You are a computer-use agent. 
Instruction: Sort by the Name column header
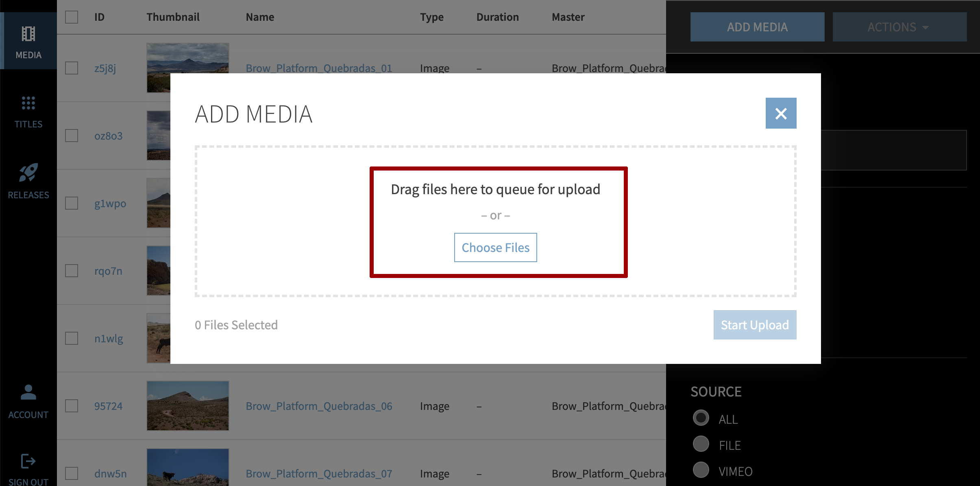pyautogui.click(x=259, y=17)
